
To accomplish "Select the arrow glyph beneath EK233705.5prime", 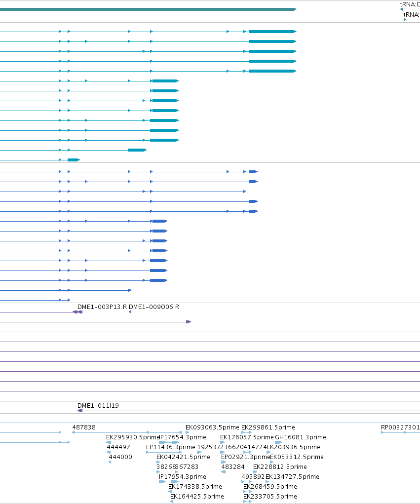I will [x=247, y=502].
